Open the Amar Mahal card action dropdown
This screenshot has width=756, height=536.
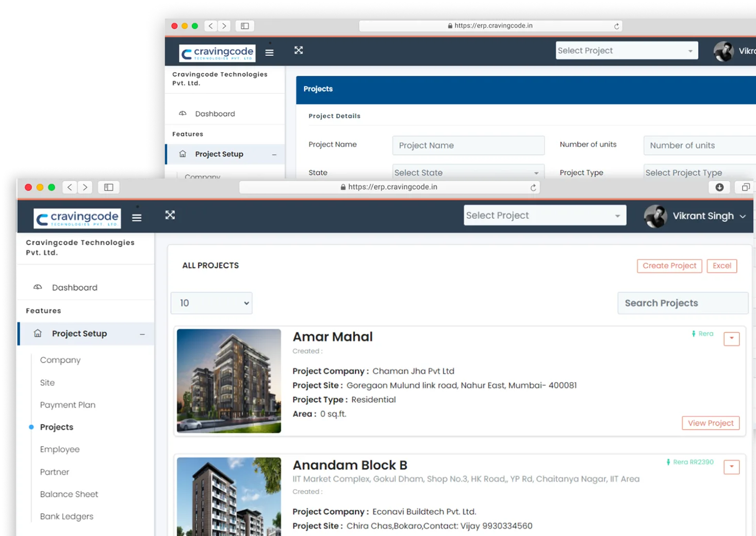(732, 338)
